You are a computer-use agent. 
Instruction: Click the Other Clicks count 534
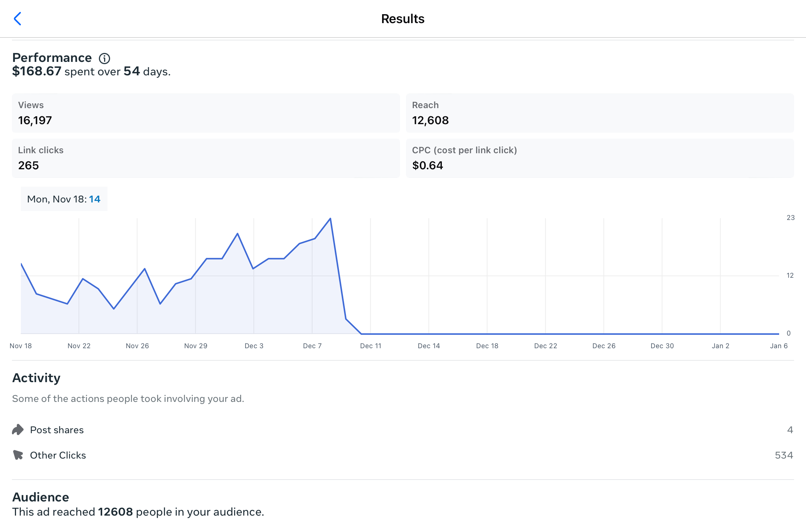(784, 455)
